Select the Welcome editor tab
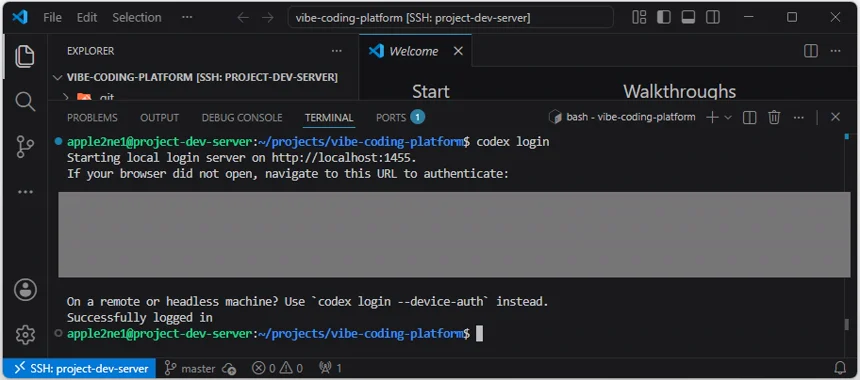 (415, 51)
